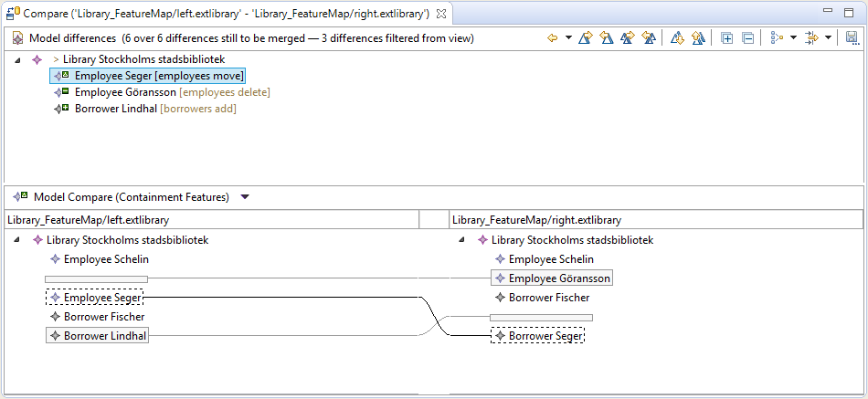868x399 pixels.
Task: Select Borrower Fischer in right model
Action: tap(549, 297)
